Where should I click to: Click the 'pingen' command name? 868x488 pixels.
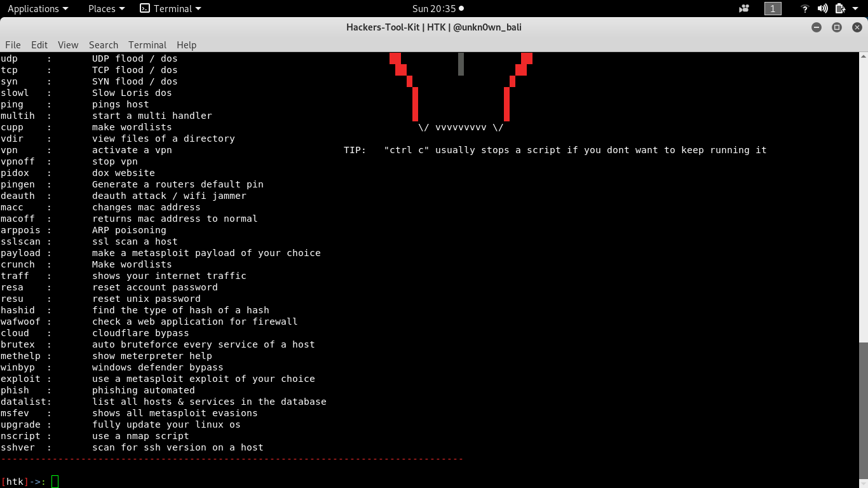[x=18, y=184]
